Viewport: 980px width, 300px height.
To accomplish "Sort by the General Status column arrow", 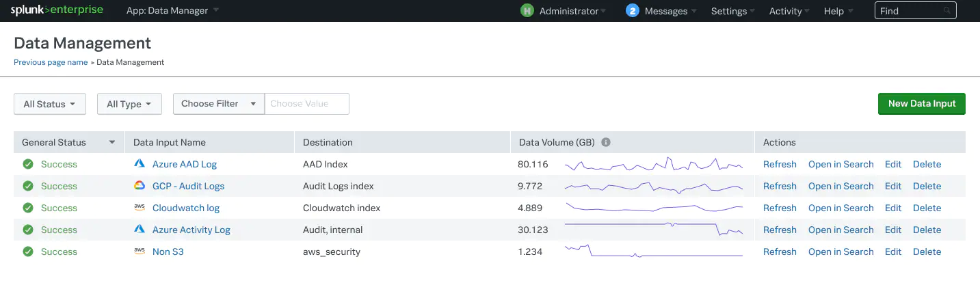I will point(112,143).
